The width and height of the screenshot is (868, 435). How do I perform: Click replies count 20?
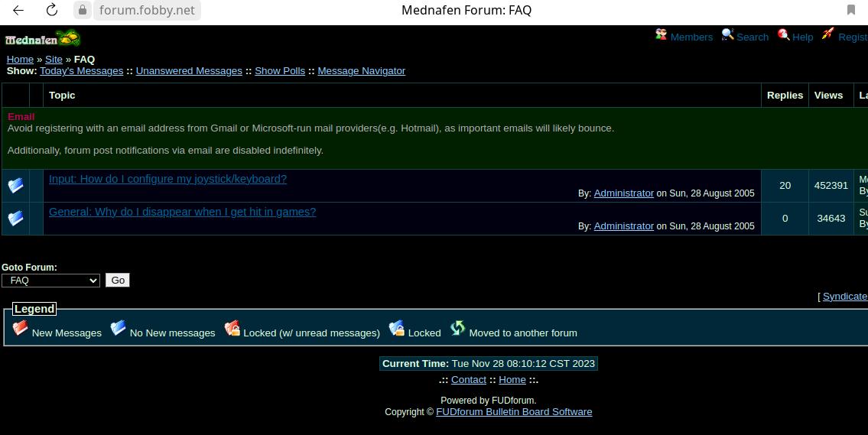pyautogui.click(x=785, y=186)
